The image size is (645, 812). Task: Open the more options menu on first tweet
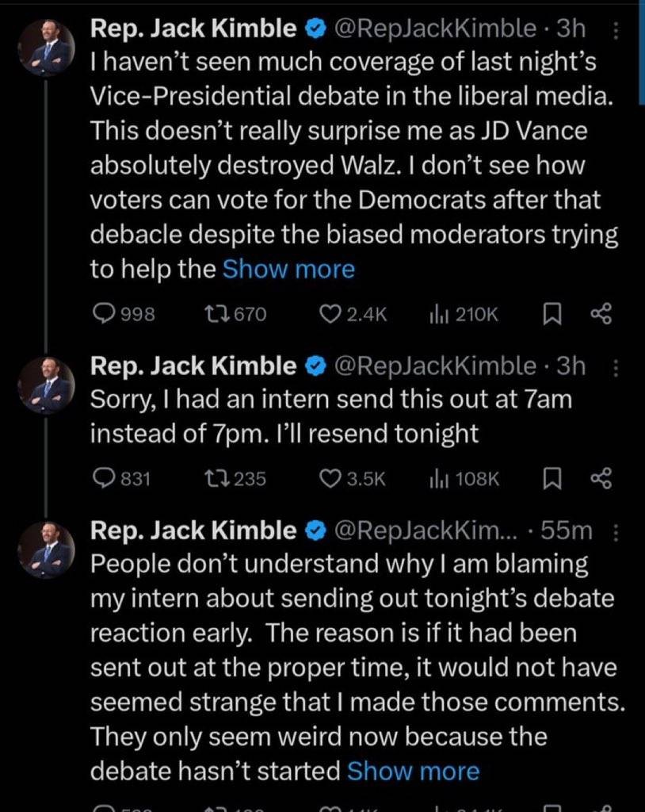[616, 30]
